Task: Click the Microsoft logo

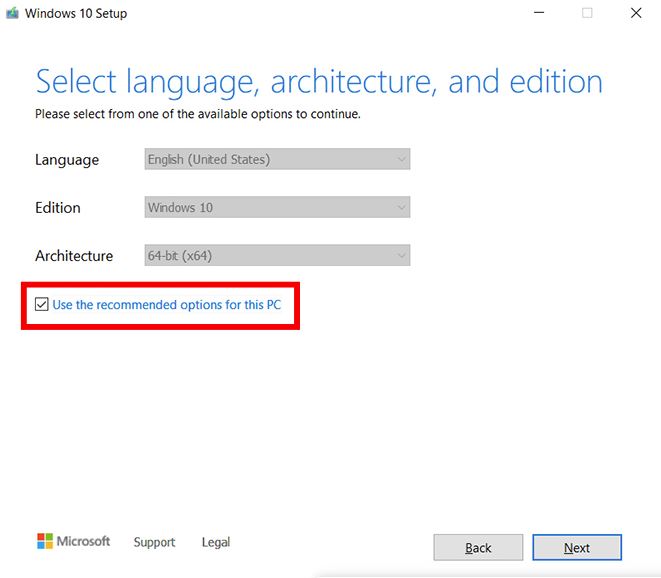Action: [x=73, y=541]
